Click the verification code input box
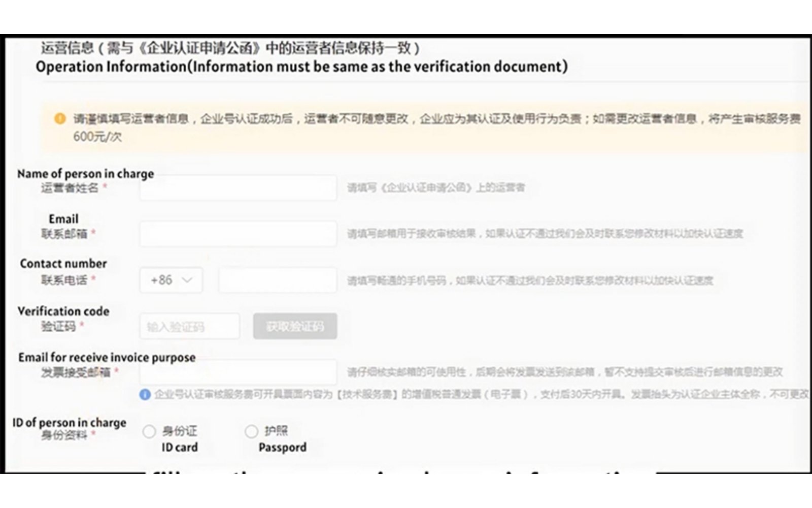This screenshot has width=812, height=508. click(190, 326)
